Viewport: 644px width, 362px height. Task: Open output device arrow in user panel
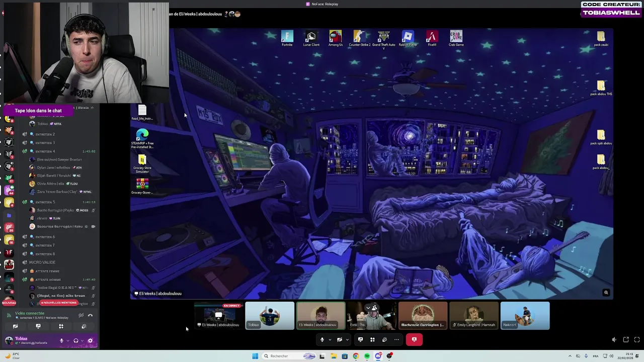pos(83,340)
